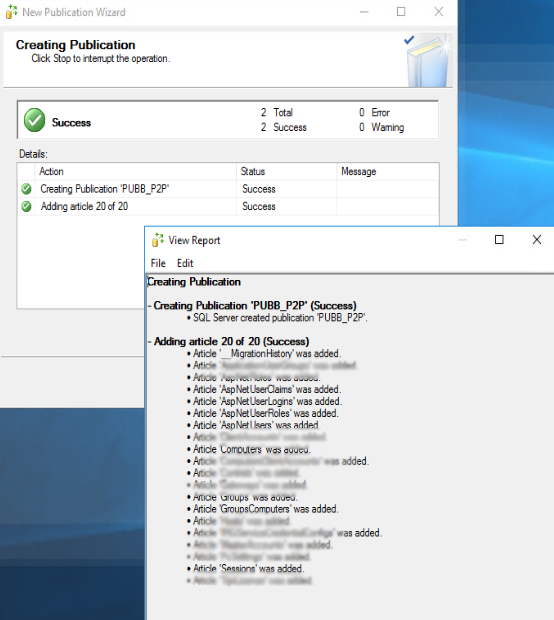Open Edit menu in View Report
554x620 pixels.
coord(185,263)
